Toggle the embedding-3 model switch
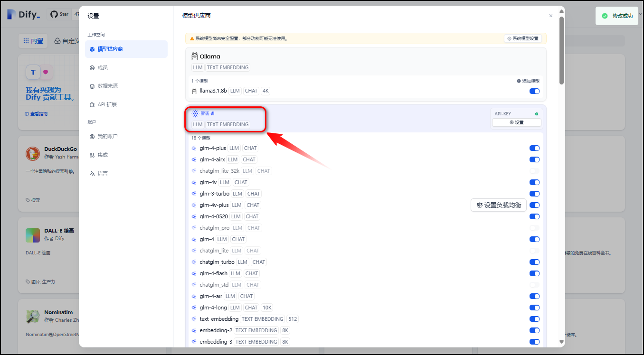Screen dimensions: 644x355 point(534,342)
